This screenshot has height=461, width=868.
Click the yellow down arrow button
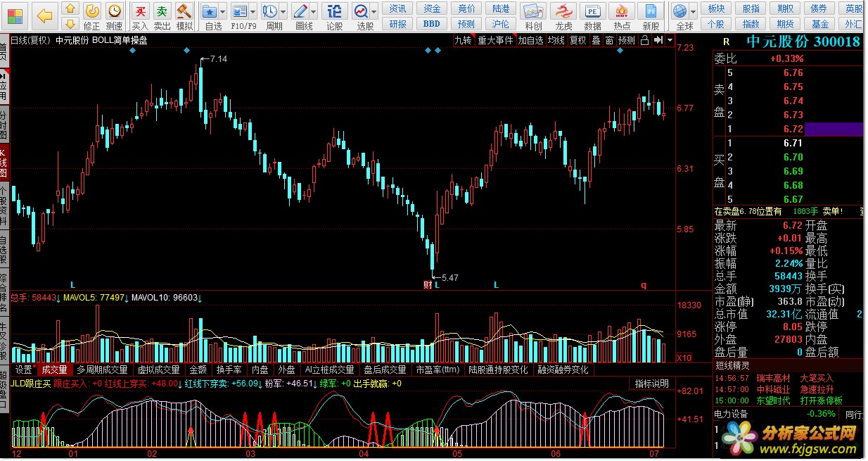point(70,24)
